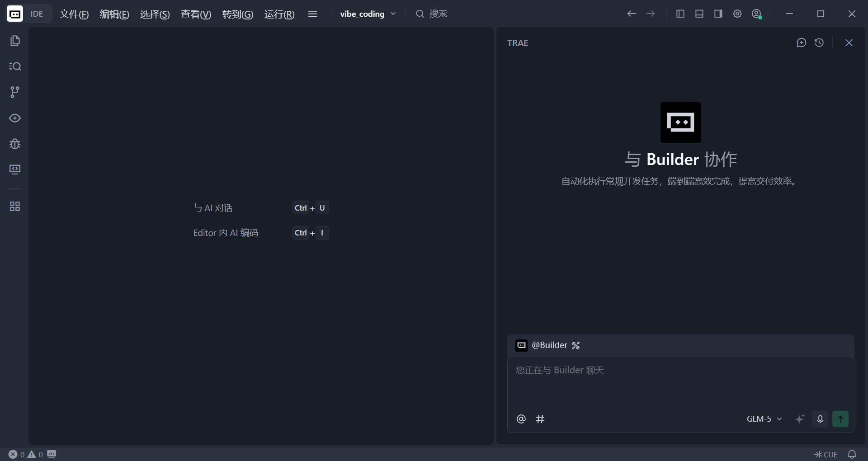The height and width of the screenshot is (461, 868).
Task: Open the Extensions grid icon in sidebar
Action: [15, 207]
